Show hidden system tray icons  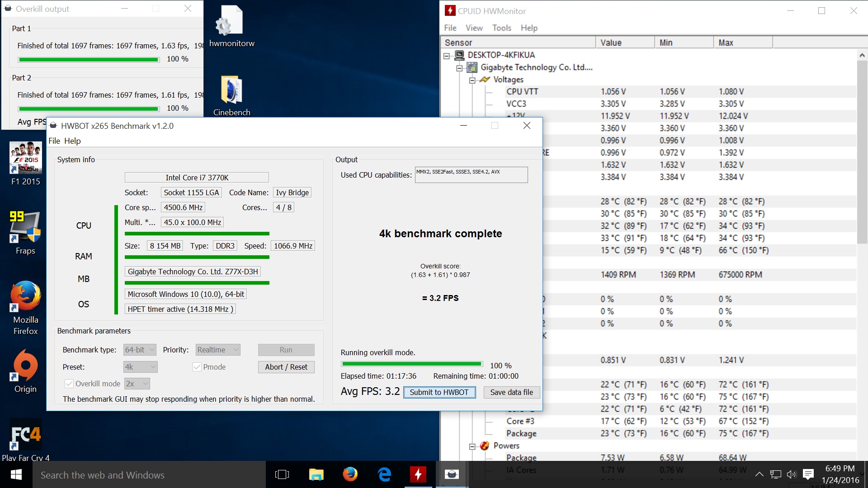tap(759, 474)
